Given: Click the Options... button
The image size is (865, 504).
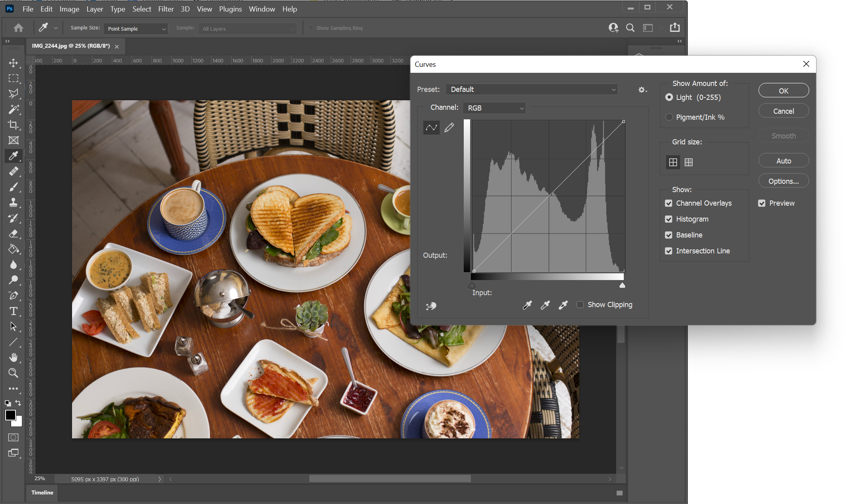Looking at the screenshot, I should pos(783,181).
